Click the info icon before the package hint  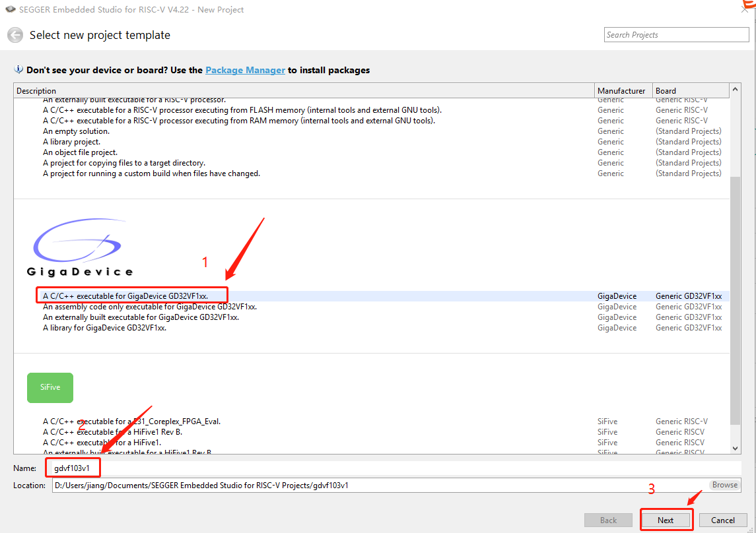18,70
